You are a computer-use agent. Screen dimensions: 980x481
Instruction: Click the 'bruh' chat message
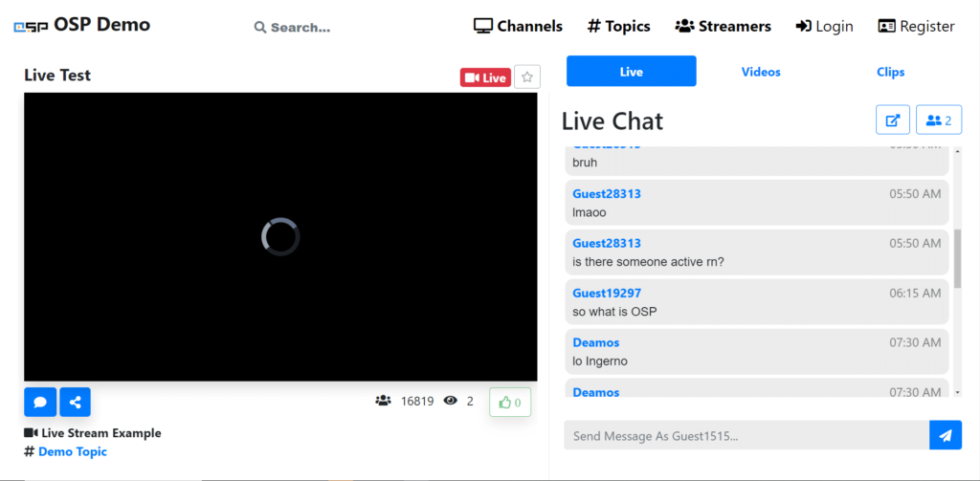[585, 163]
